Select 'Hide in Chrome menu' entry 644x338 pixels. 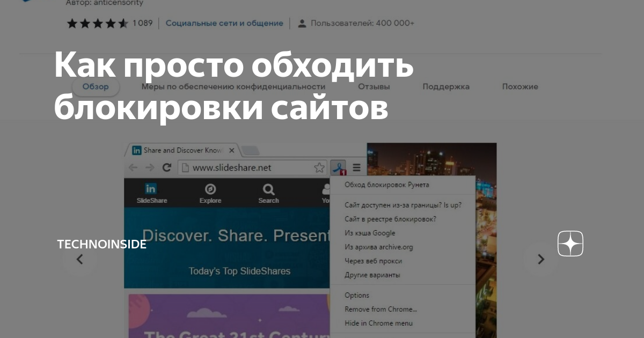click(x=379, y=323)
